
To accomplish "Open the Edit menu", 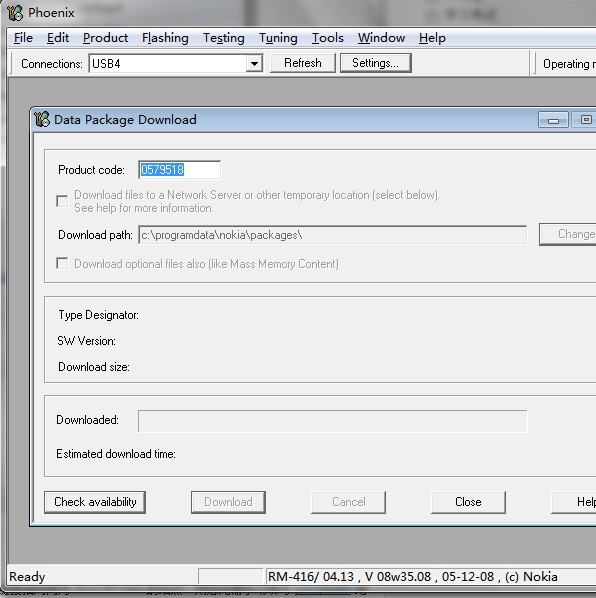I will coord(58,38).
